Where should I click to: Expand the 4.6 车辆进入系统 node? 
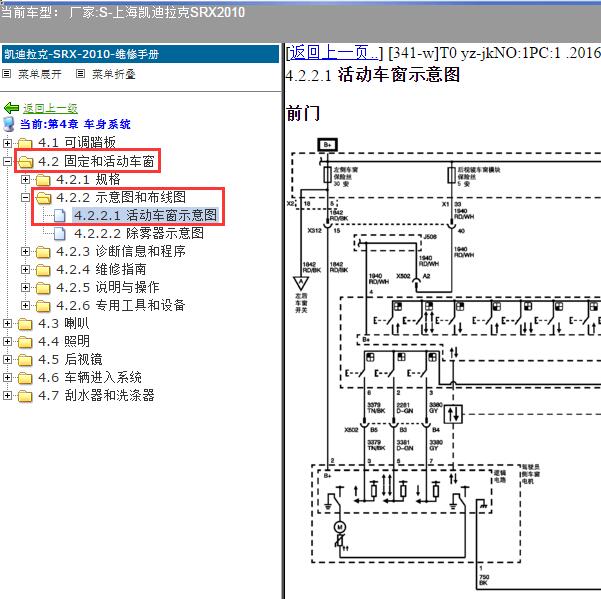(7, 377)
